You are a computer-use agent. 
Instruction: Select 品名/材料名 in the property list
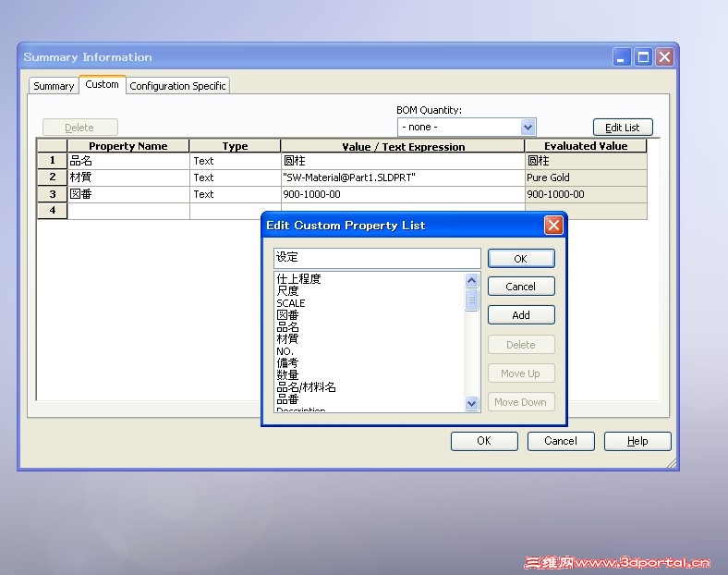306,387
